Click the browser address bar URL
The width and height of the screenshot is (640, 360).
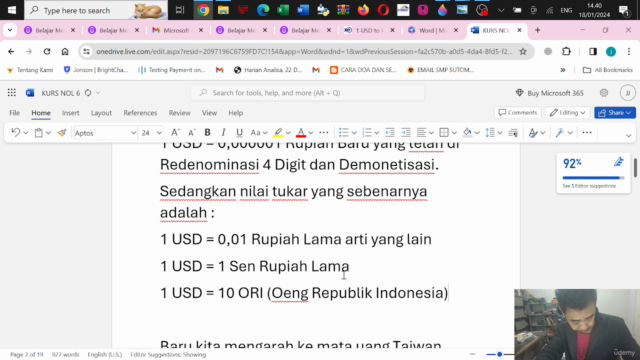pyautogui.click(x=304, y=51)
